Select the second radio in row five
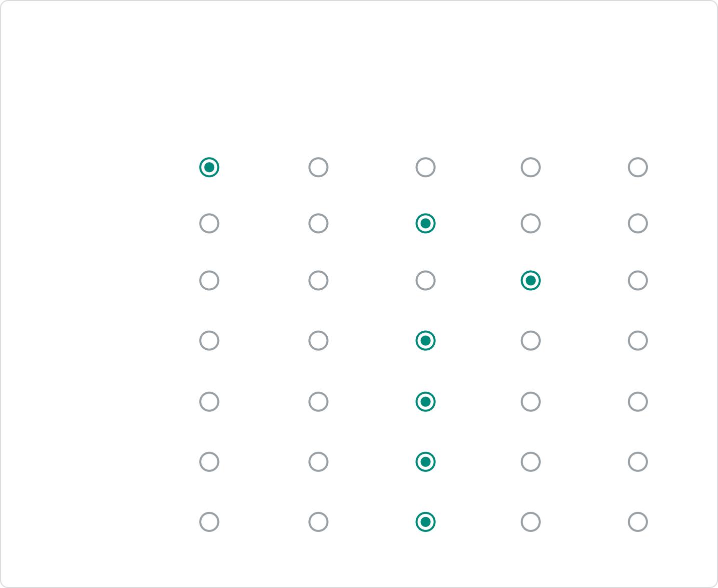This screenshot has height=588, width=718. pos(318,401)
